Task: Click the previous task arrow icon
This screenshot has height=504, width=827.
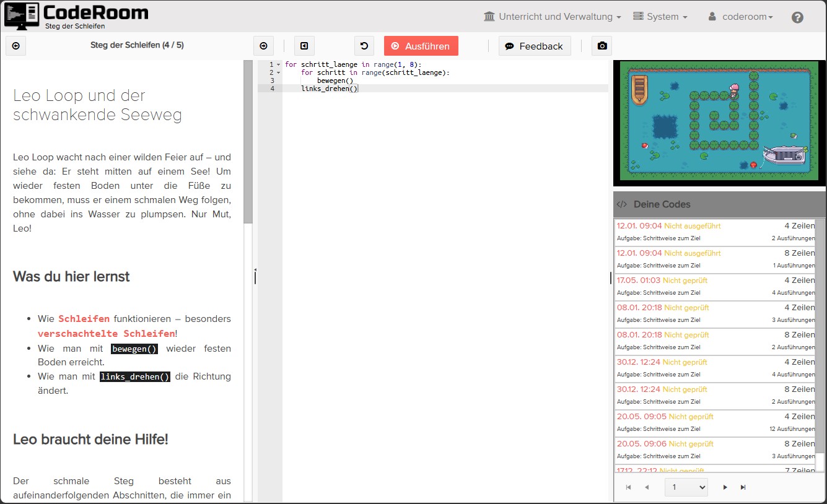Action: click(x=15, y=46)
